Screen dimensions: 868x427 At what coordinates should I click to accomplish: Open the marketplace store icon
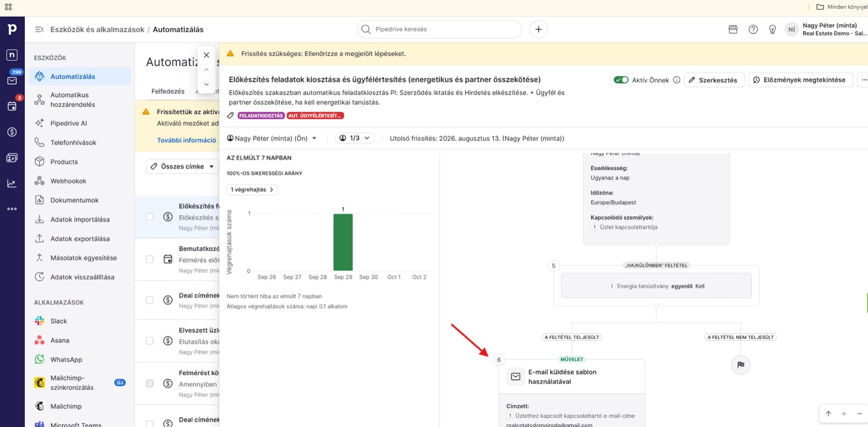(733, 29)
